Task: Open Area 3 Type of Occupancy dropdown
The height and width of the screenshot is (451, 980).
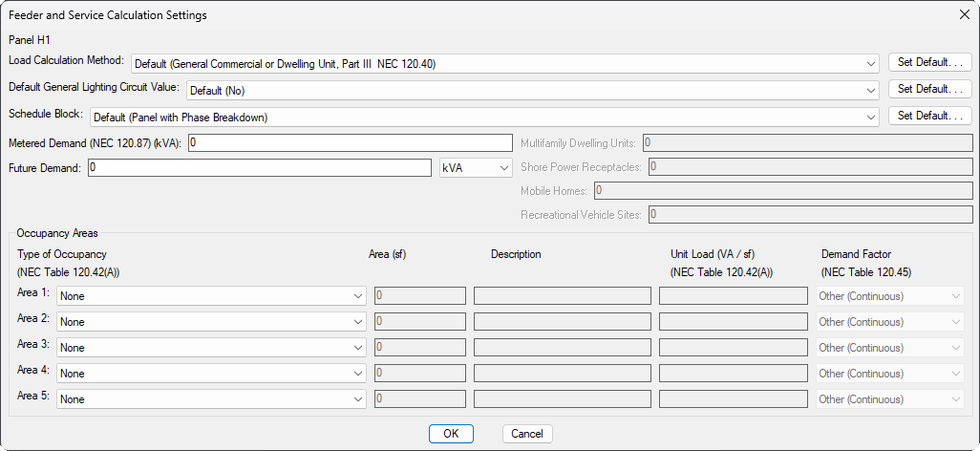Action: [211, 348]
